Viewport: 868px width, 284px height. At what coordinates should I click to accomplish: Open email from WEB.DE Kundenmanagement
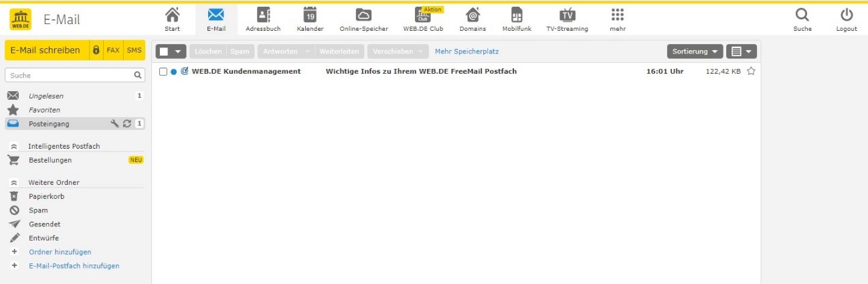246,72
